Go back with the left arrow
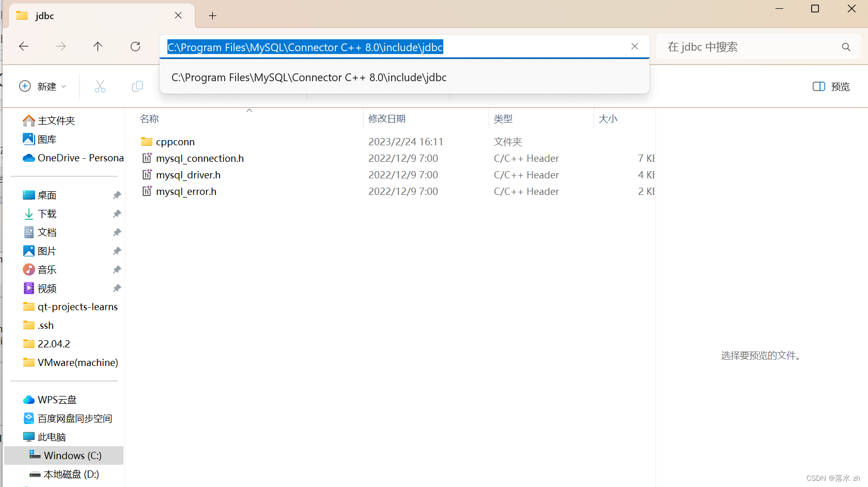The image size is (868, 487). tap(24, 47)
